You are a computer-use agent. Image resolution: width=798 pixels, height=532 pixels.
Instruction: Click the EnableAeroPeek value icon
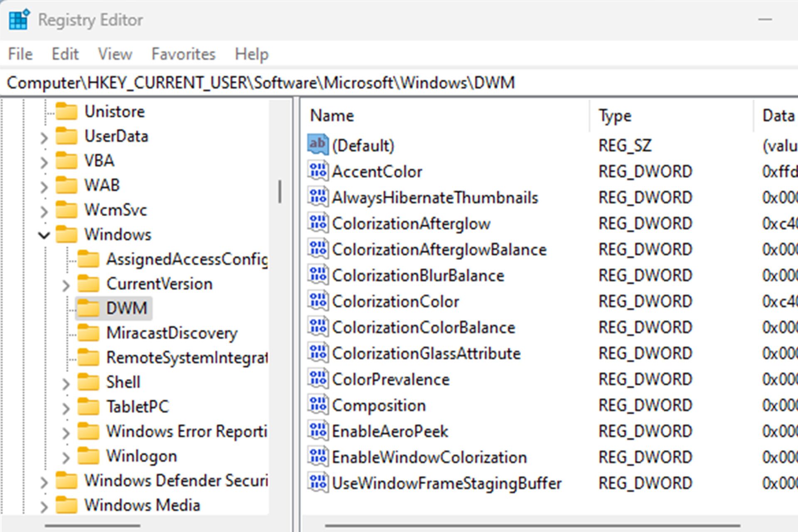pos(318,431)
